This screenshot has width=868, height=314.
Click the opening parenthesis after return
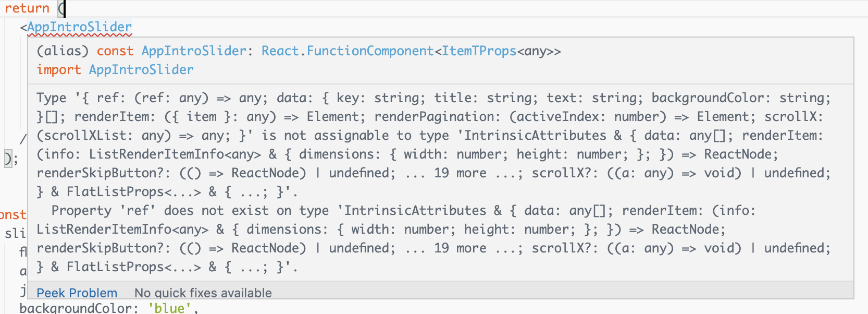click(x=61, y=8)
